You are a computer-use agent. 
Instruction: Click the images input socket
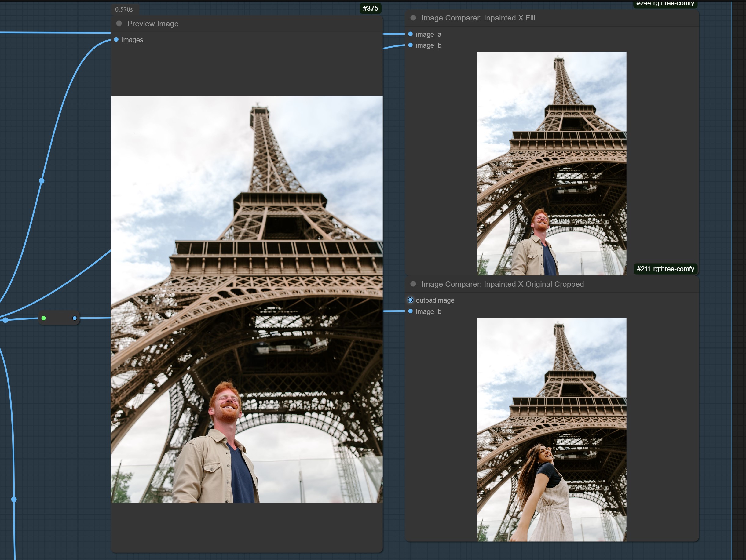click(116, 40)
